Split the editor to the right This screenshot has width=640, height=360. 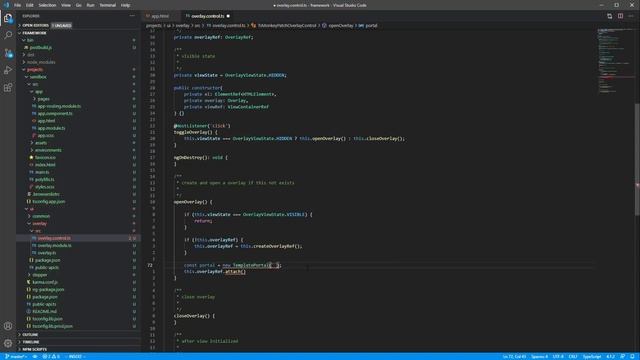click(620, 16)
